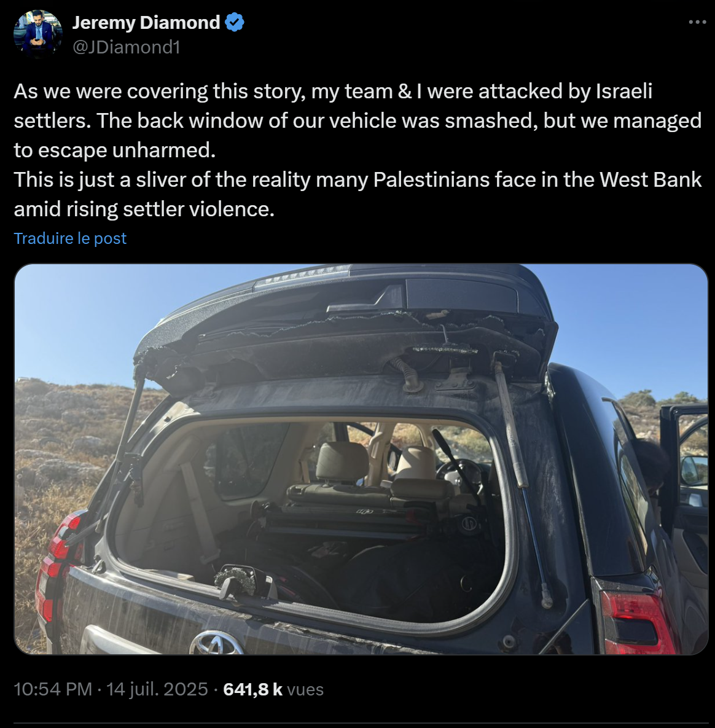Select the Jeremy Diamond display name
The width and height of the screenshot is (715, 728).
click(x=146, y=22)
